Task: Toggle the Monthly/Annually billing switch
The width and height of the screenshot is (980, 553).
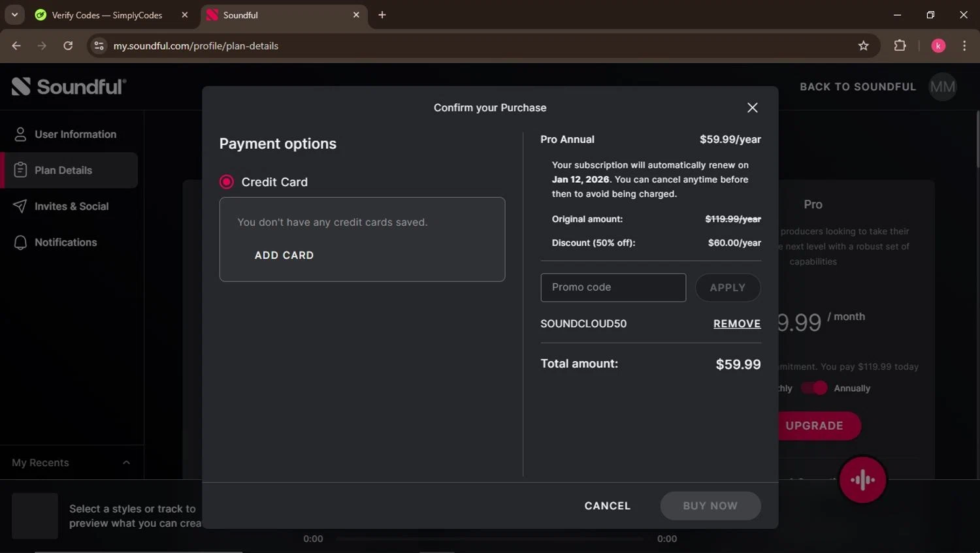Action: 814,388
